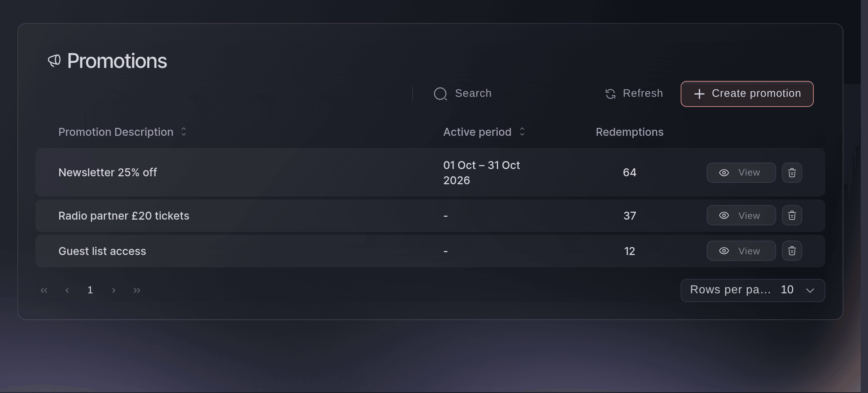The width and height of the screenshot is (868, 393).
Task: Go to the previous page
Action: click(67, 290)
